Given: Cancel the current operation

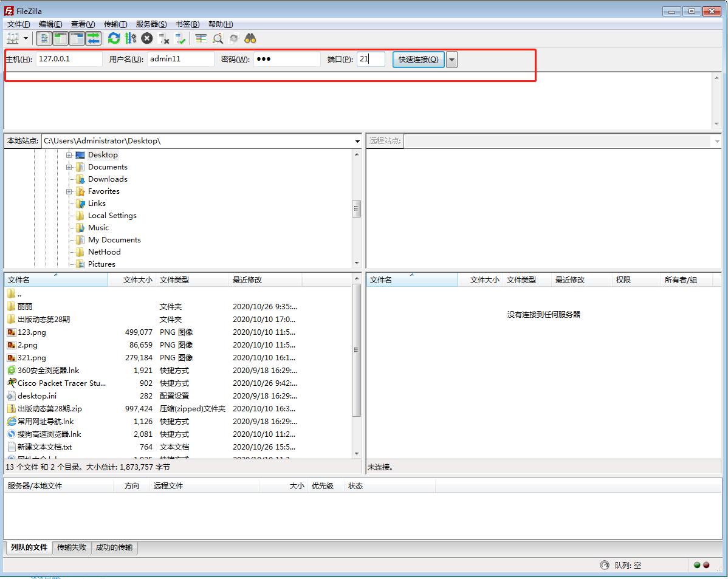Looking at the screenshot, I should coord(146,38).
